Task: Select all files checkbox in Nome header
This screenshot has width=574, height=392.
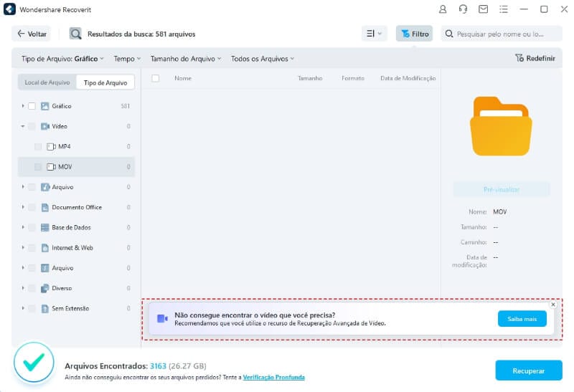Action: [155, 78]
